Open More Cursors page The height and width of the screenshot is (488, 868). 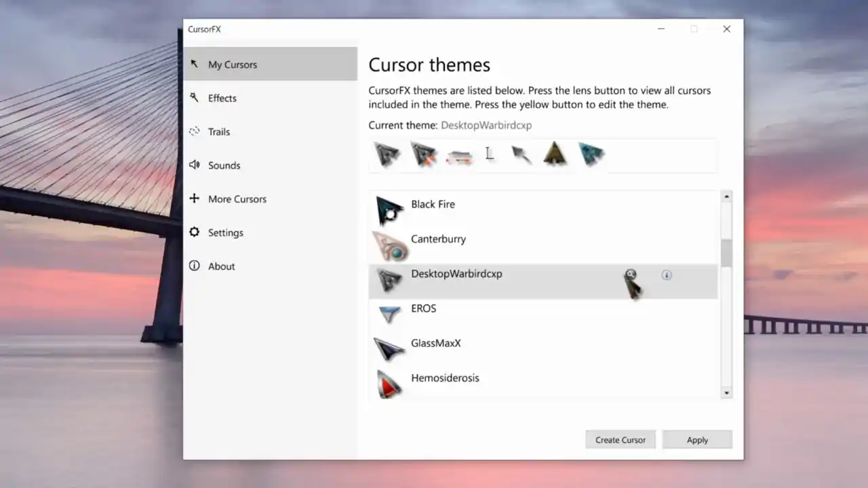point(270,199)
